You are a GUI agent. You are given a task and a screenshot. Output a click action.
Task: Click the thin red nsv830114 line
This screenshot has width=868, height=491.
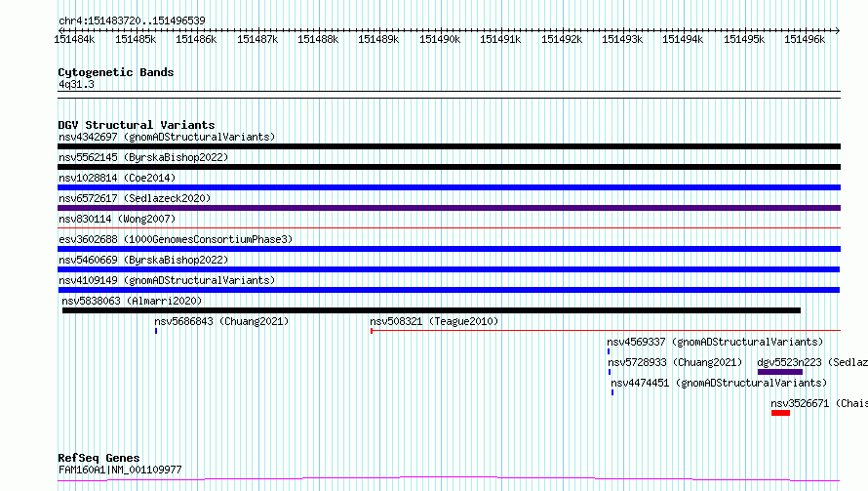click(449, 227)
